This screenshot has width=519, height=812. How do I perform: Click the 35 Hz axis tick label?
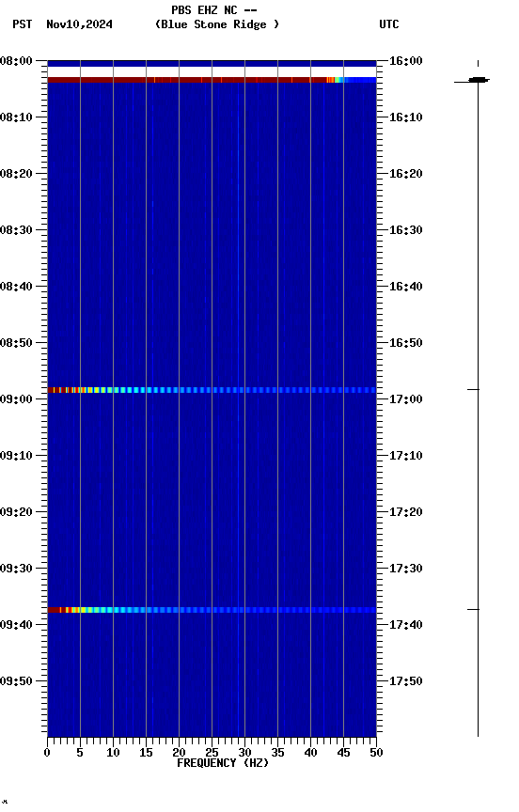(277, 753)
